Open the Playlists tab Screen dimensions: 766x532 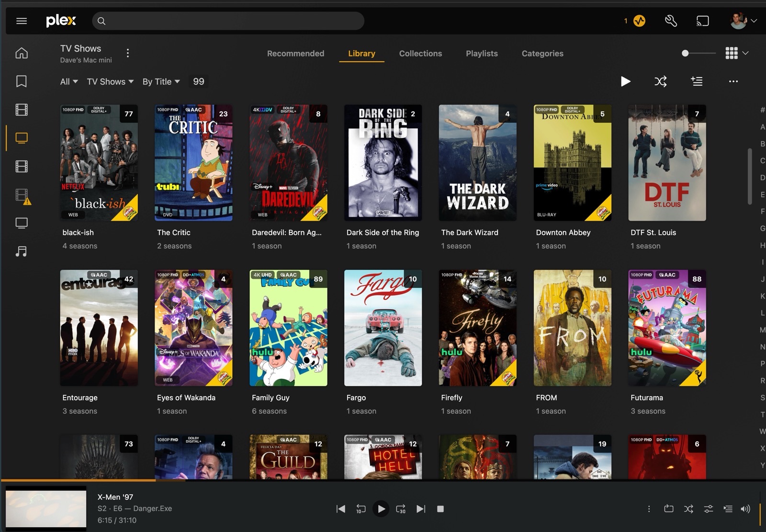(x=482, y=54)
